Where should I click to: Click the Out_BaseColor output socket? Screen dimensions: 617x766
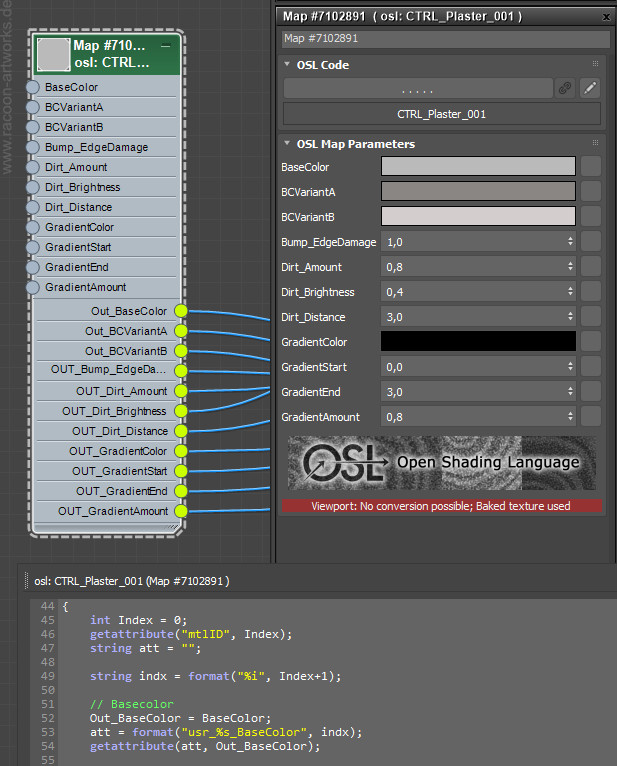[181, 311]
